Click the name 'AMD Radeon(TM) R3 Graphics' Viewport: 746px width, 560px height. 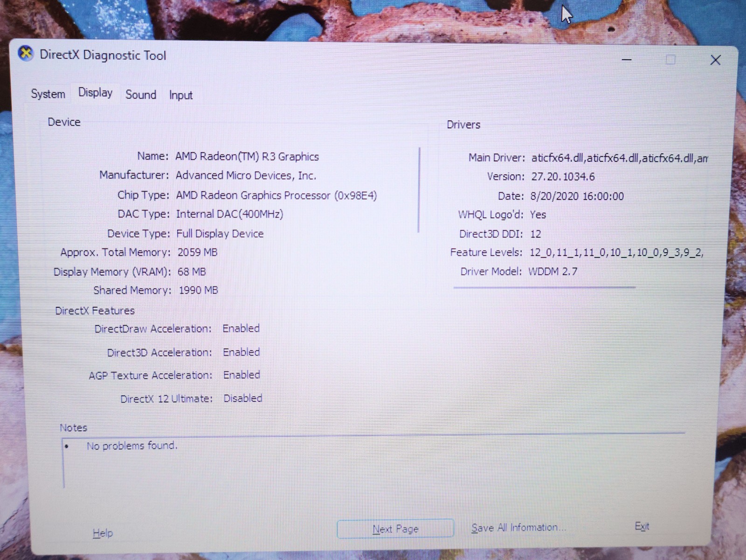tap(247, 157)
